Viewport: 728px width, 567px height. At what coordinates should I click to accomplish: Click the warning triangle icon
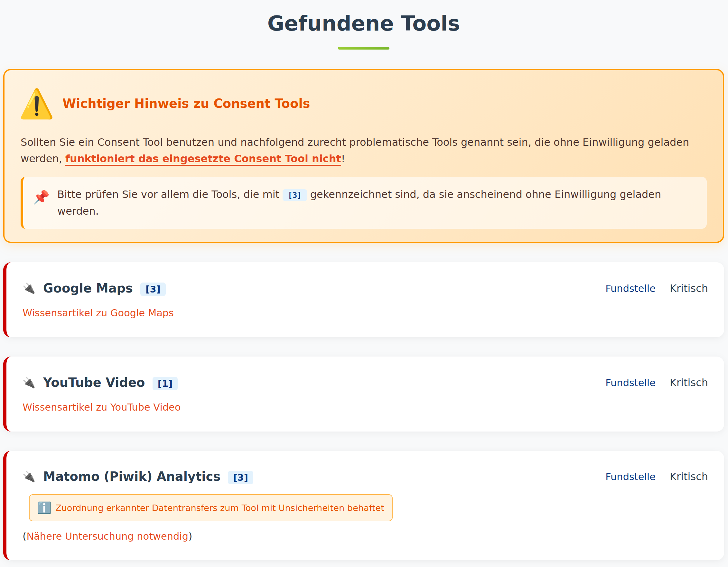coord(37,104)
